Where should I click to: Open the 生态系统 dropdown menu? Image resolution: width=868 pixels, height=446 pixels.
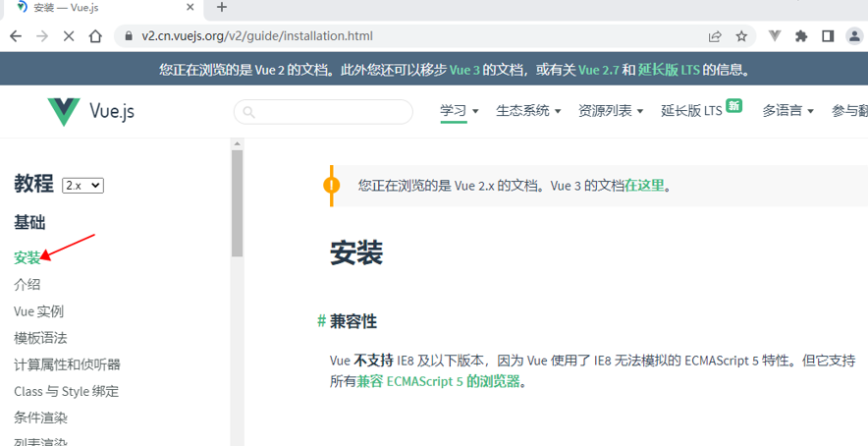[x=528, y=111]
